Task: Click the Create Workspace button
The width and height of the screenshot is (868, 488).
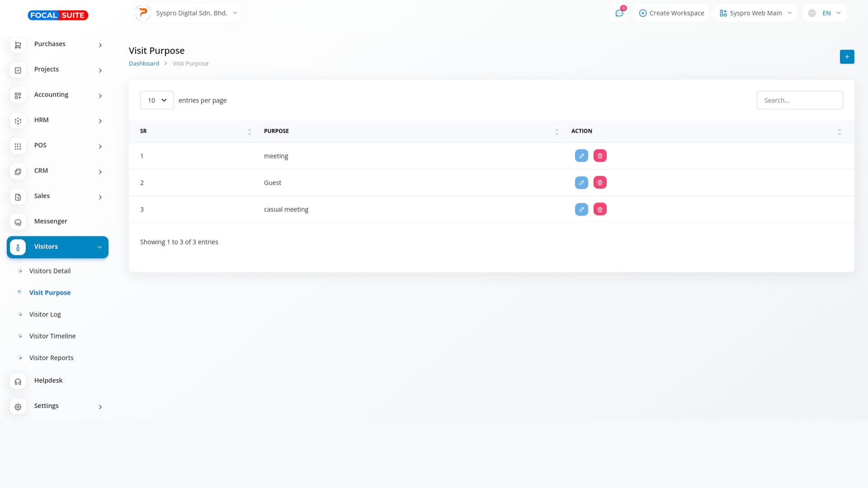Action: (671, 13)
